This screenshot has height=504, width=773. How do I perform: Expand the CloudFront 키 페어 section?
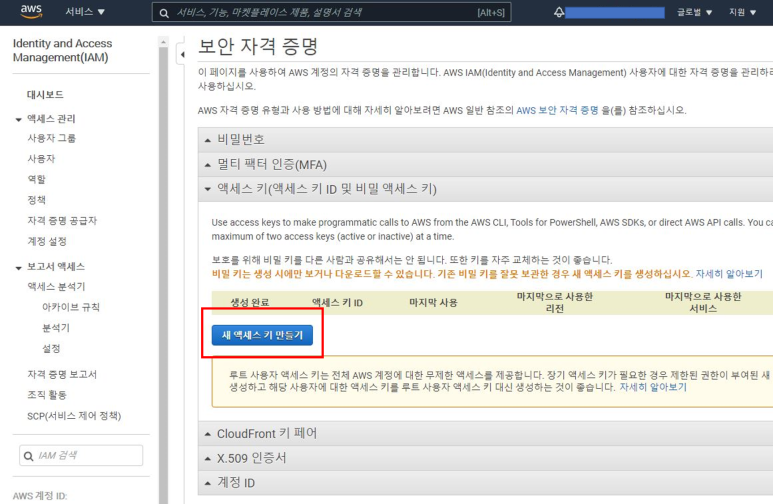click(486, 433)
